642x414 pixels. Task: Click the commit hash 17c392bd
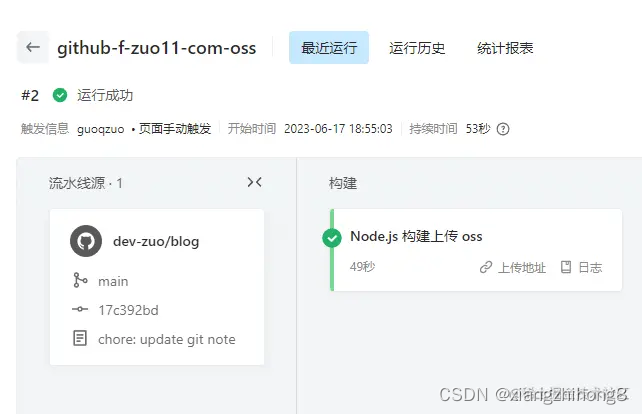click(x=128, y=310)
